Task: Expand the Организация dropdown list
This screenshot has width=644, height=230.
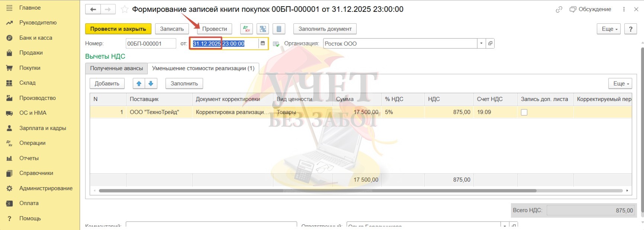Action: (x=482, y=43)
